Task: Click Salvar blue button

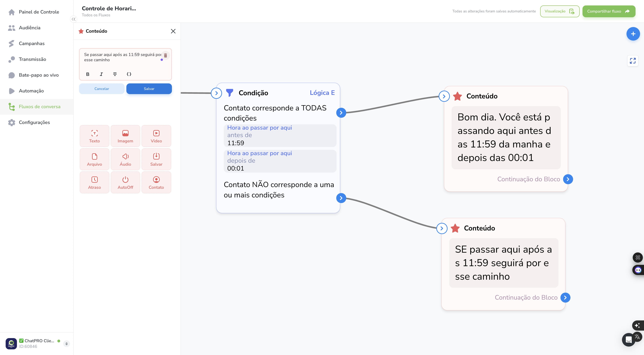Action: [x=149, y=89]
